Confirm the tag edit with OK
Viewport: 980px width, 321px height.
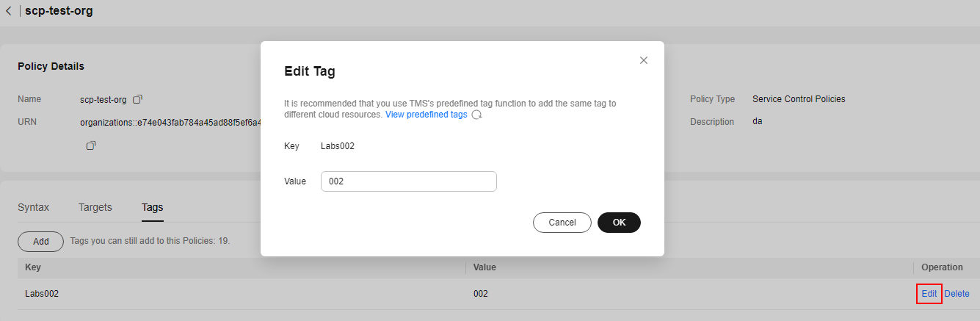pos(619,223)
